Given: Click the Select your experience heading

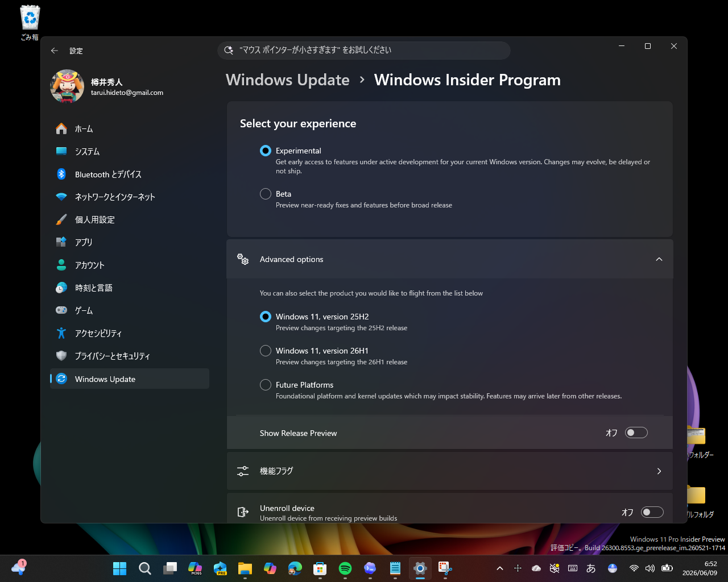Looking at the screenshot, I should coord(298,124).
